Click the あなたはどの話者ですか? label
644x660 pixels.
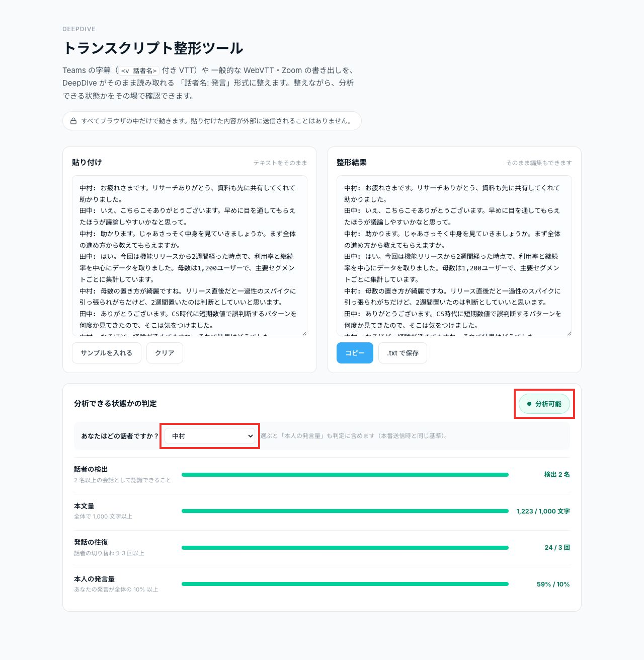click(x=120, y=436)
